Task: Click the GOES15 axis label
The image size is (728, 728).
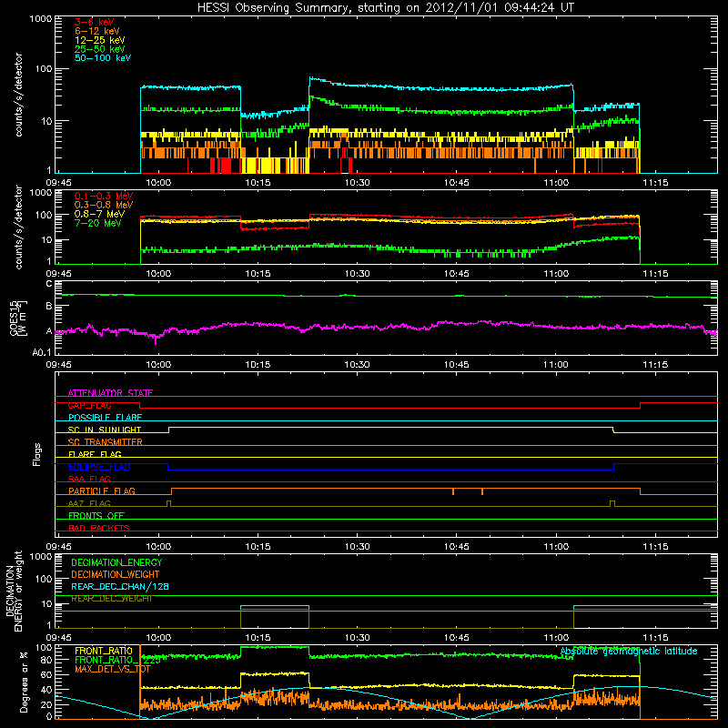Action: [15, 318]
